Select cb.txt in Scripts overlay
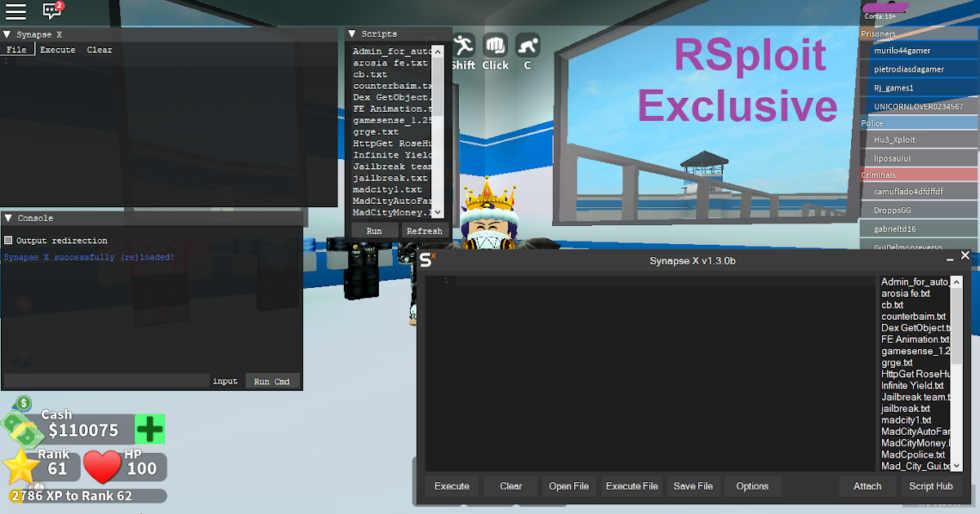 point(370,74)
